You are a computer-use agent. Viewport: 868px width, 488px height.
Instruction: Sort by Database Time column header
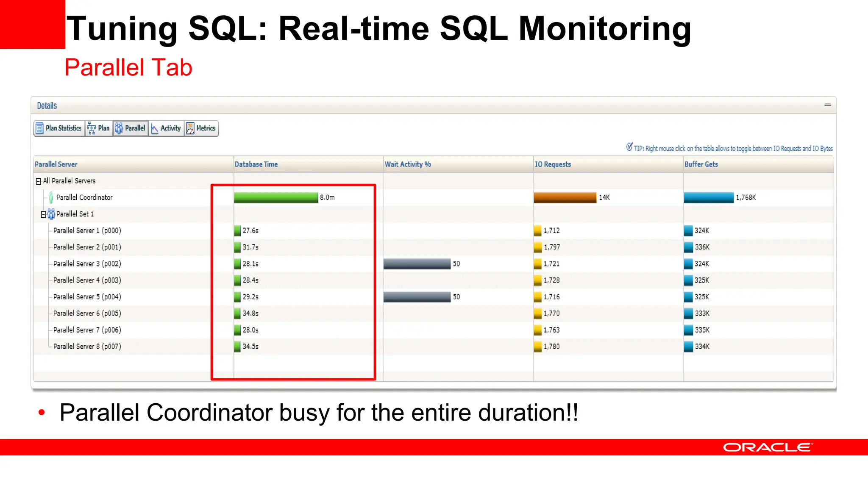256,164
